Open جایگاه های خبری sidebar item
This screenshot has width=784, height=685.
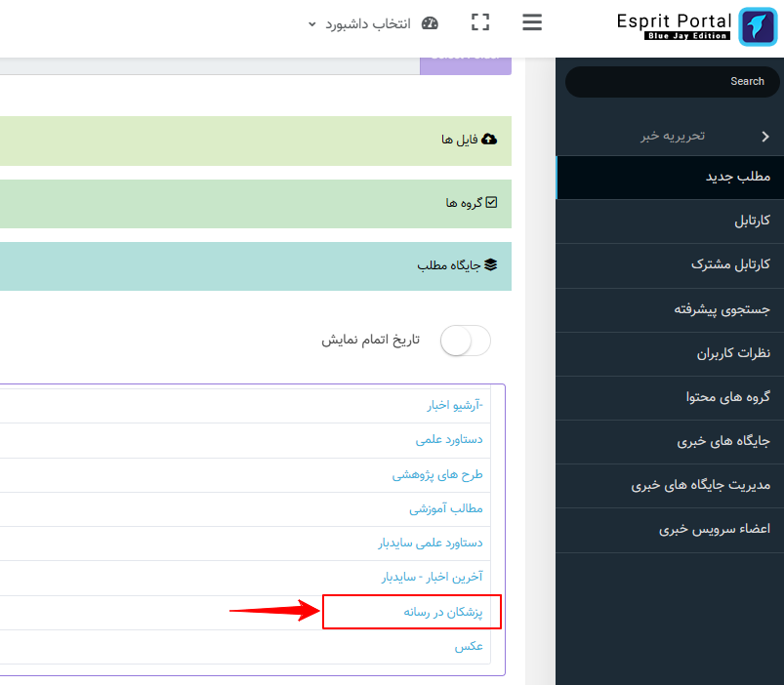point(670,442)
